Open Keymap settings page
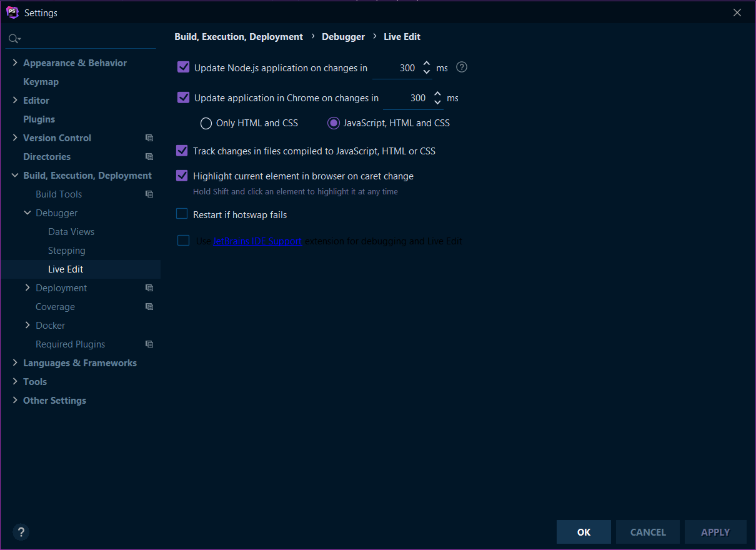The width and height of the screenshot is (756, 550). click(x=41, y=82)
